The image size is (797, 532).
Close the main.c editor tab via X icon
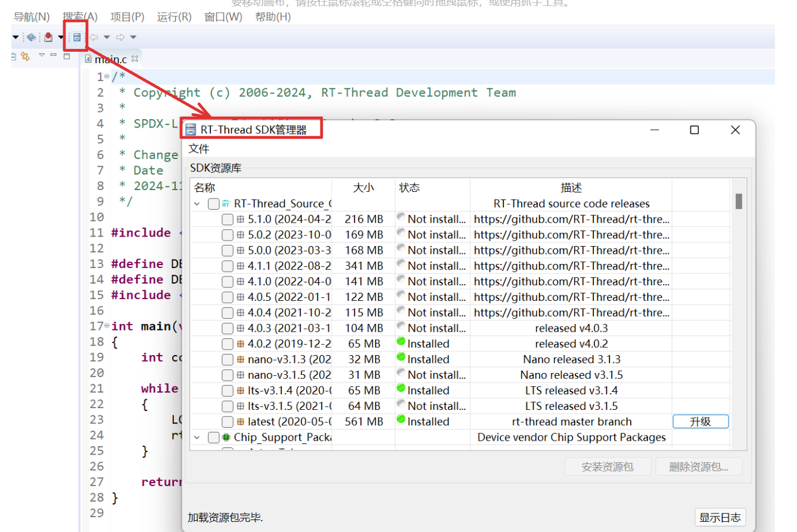(135, 58)
